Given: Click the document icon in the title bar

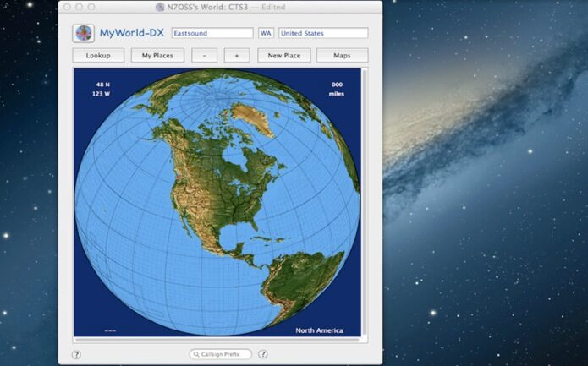Looking at the screenshot, I should (x=160, y=7).
